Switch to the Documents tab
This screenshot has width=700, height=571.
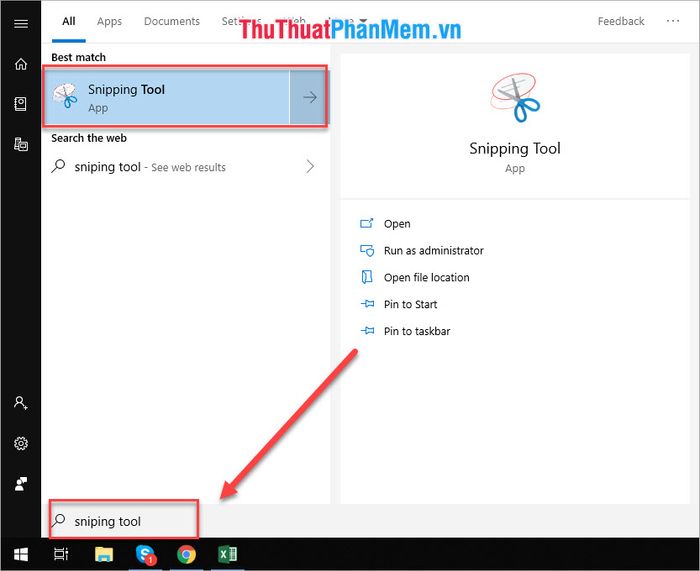click(x=172, y=21)
